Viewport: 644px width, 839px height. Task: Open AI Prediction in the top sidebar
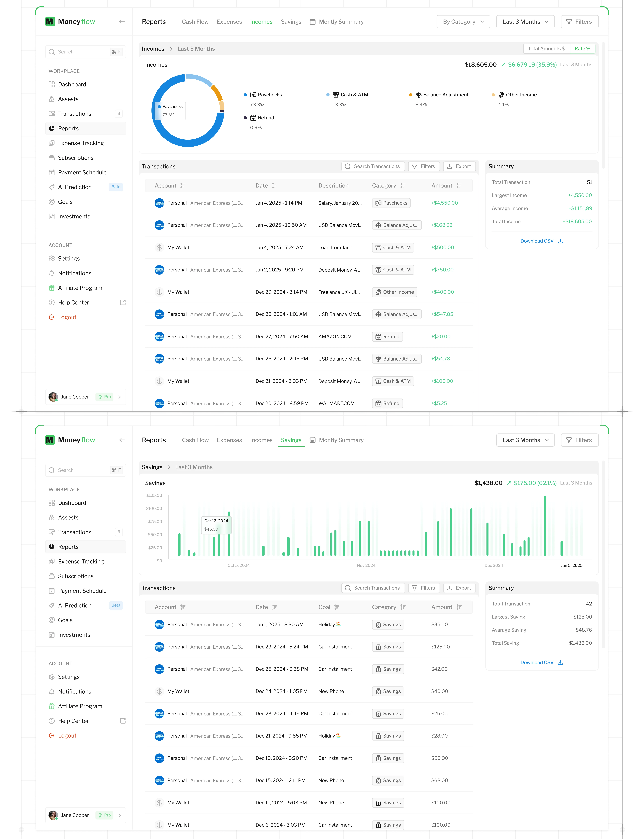pos(75,187)
